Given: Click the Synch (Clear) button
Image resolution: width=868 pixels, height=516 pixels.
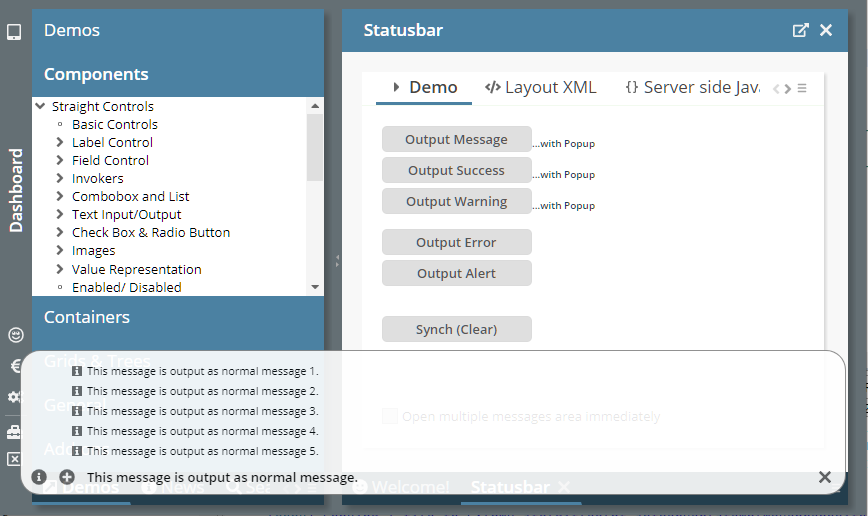Looking at the screenshot, I should (x=456, y=329).
